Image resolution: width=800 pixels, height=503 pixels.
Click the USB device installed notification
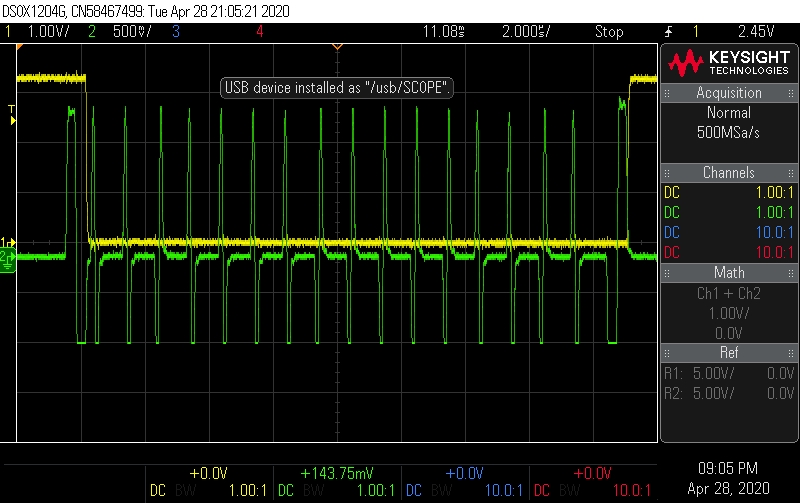click(x=339, y=88)
